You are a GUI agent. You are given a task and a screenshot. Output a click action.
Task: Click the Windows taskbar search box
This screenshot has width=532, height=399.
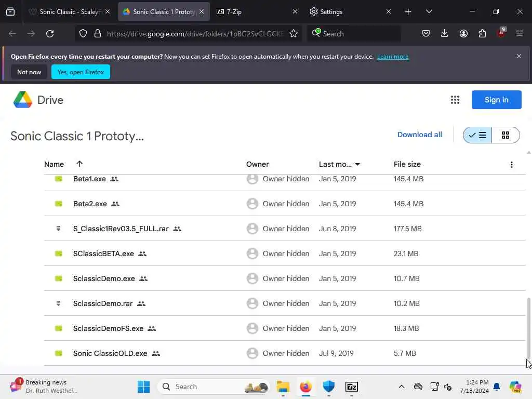pyautogui.click(x=214, y=387)
